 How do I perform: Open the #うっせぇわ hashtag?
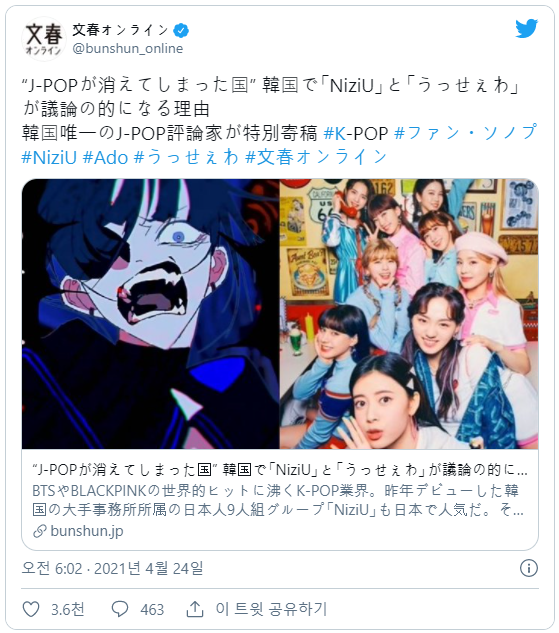click(186, 157)
